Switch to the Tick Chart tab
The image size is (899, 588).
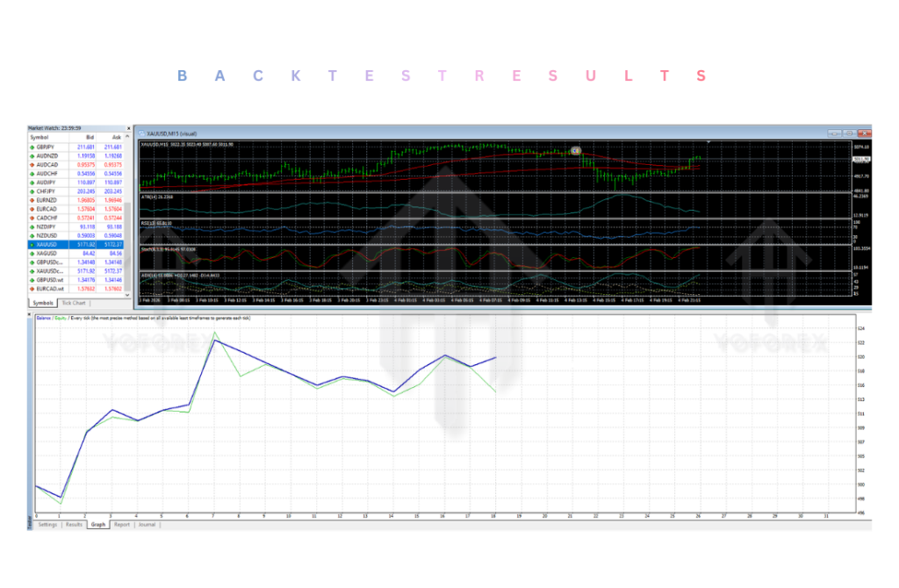point(76,302)
